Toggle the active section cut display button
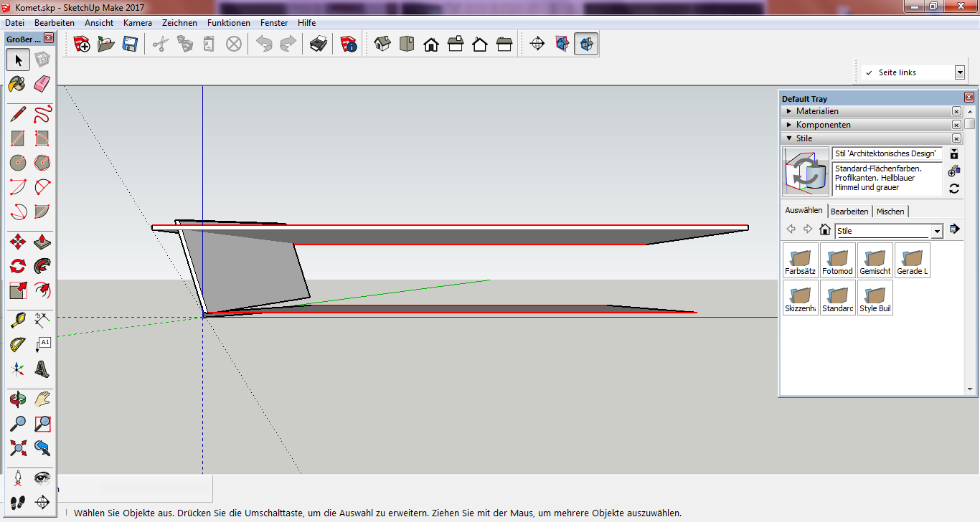The image size is (980, 522). click(x=586, y=44)
